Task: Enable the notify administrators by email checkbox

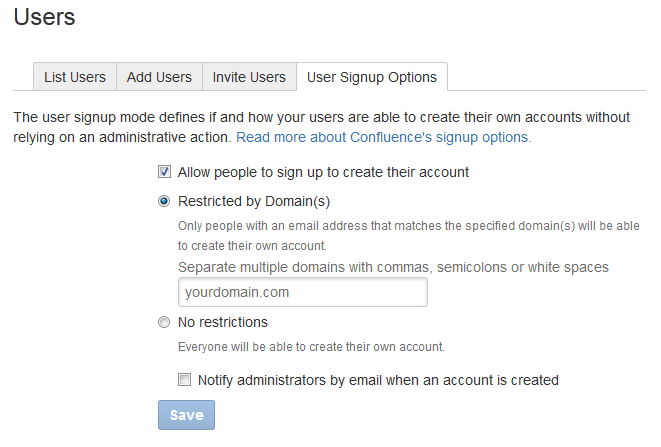Action: [185, 380]
